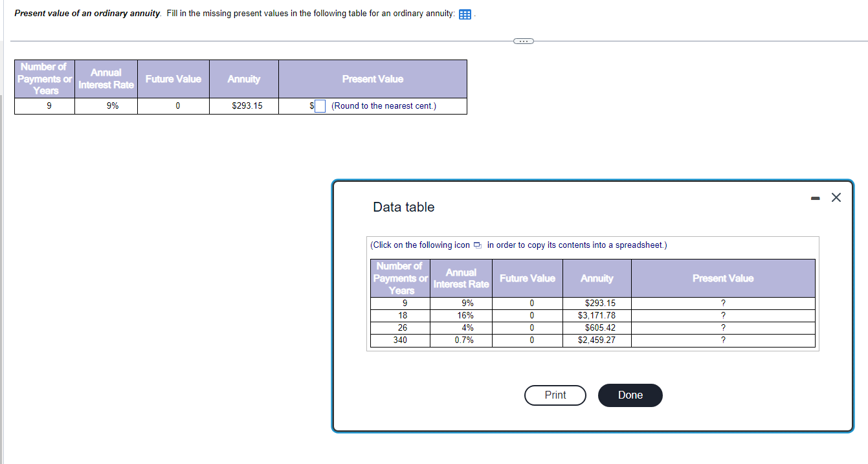The height and width of the screenshot is (464, 868).
Task: Select the question mark for the 0.7% row
Action: [x=723, y=340]
